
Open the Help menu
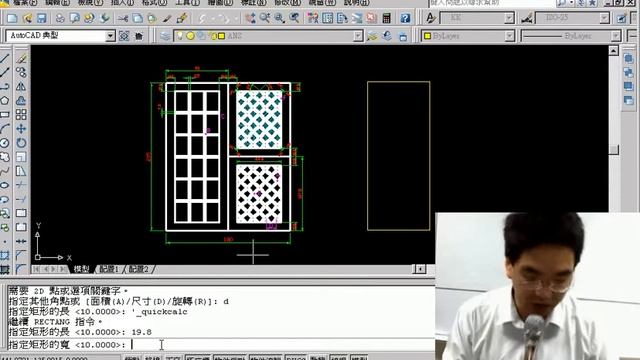coord(356,2)
